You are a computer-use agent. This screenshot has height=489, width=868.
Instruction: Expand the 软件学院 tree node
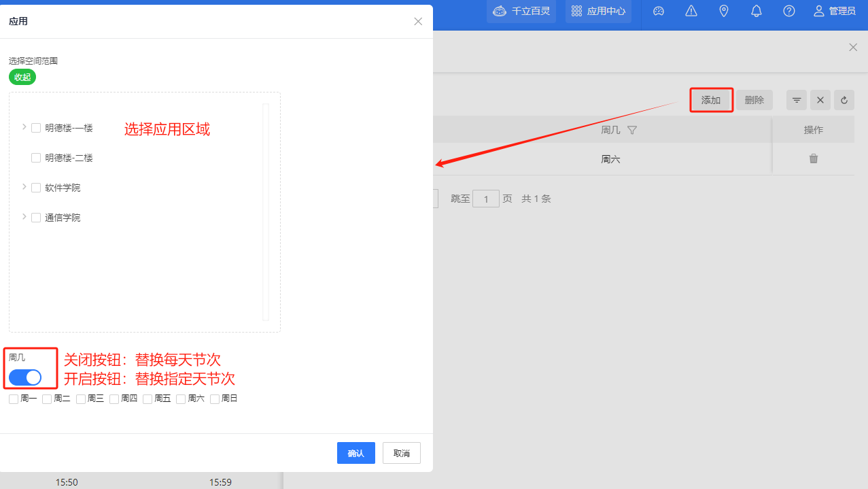point(24,187)
